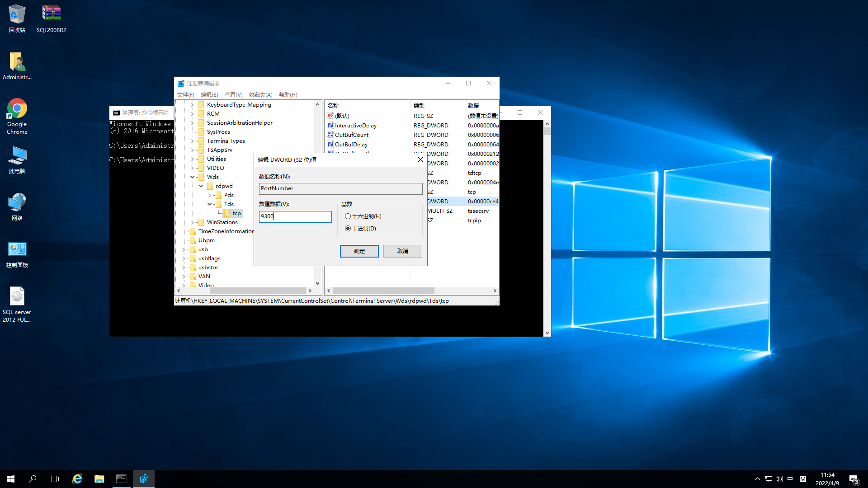The height and width of the screenshot is (488, 868).
Task: Click the OutBufCount value icon
Action: 330,135
